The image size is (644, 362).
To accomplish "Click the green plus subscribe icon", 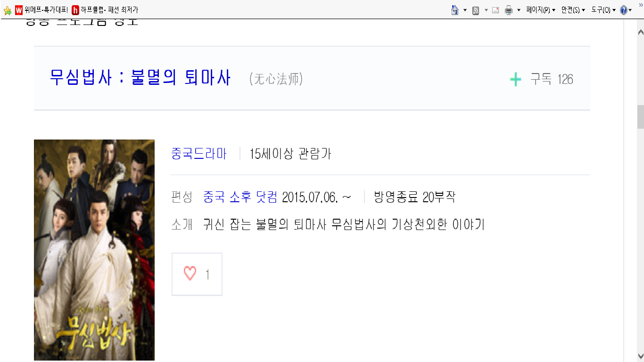I will click(x=516, y=79).
